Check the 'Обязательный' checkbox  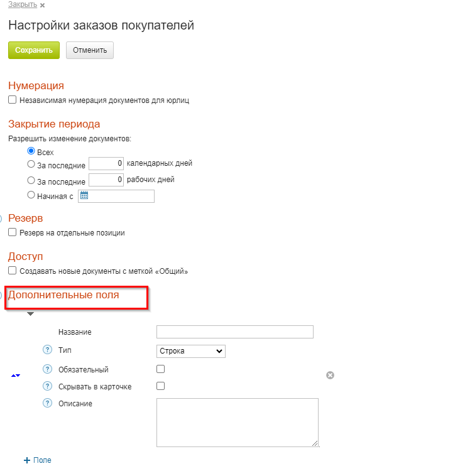coord(160,369)
